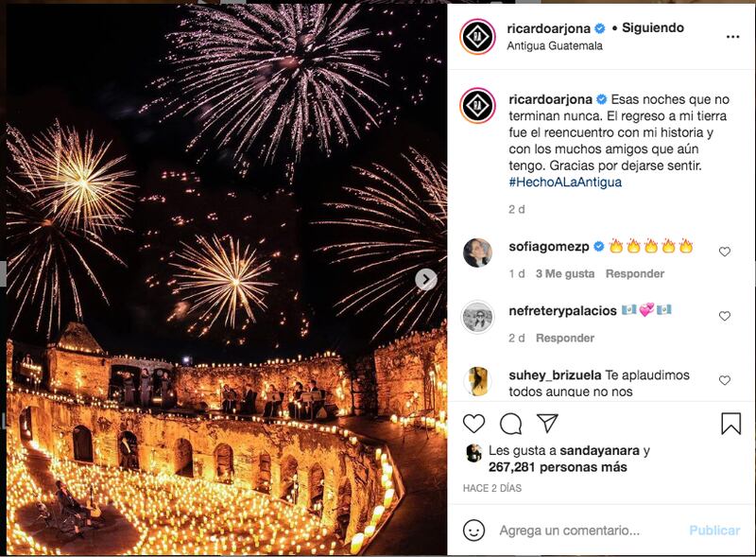Screen dimensions: 756x557
Task: Like sofiagomezp's comment
Action: (x=725, y=252)
